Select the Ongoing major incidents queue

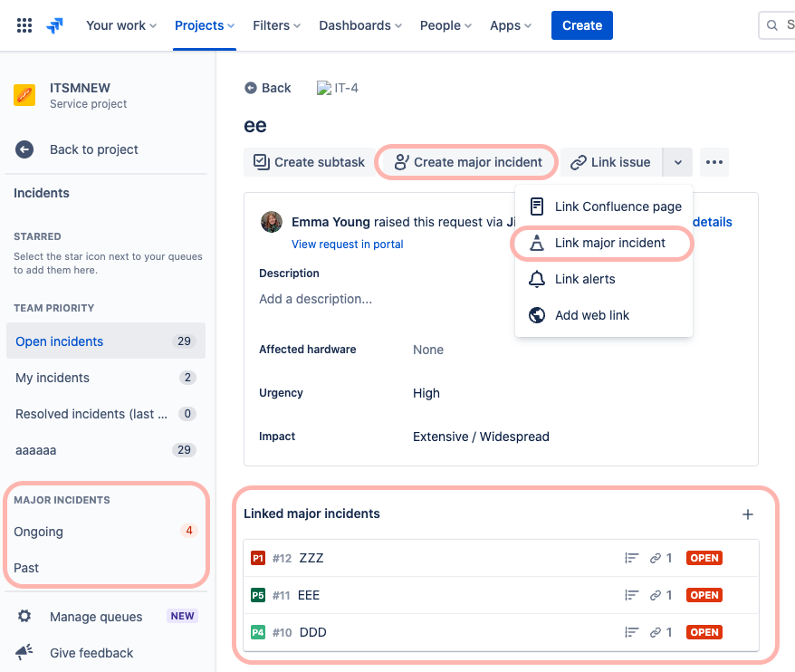click(38, 532)
